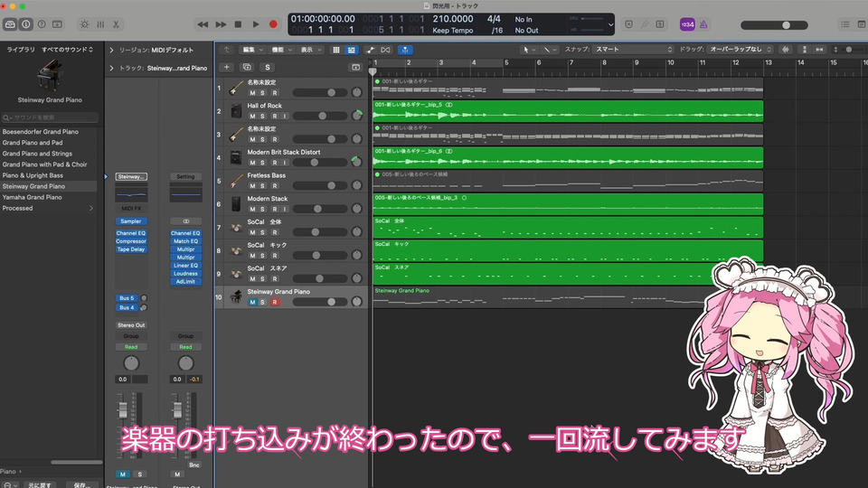Toggle the control bar Solo button
Image resolution: width=868 pixels, height=488 pixels.
point(660,24)
